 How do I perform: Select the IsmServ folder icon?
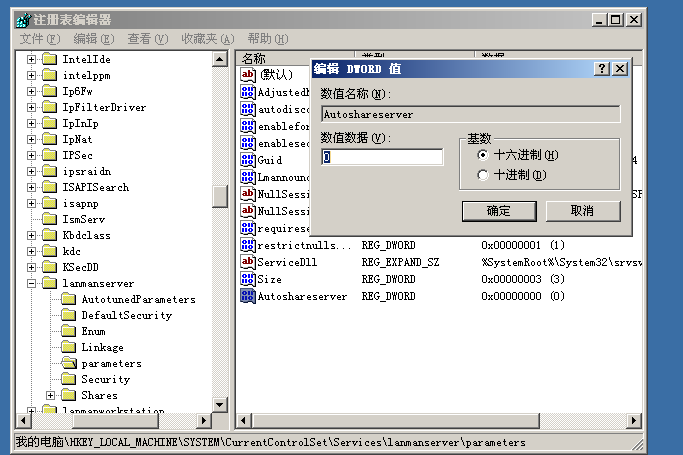click(x=50, y=219)
